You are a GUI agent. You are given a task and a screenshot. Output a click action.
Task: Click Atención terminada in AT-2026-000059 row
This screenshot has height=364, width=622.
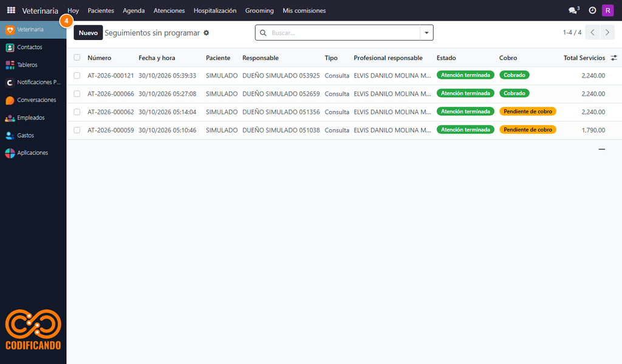tap(466, 129)
